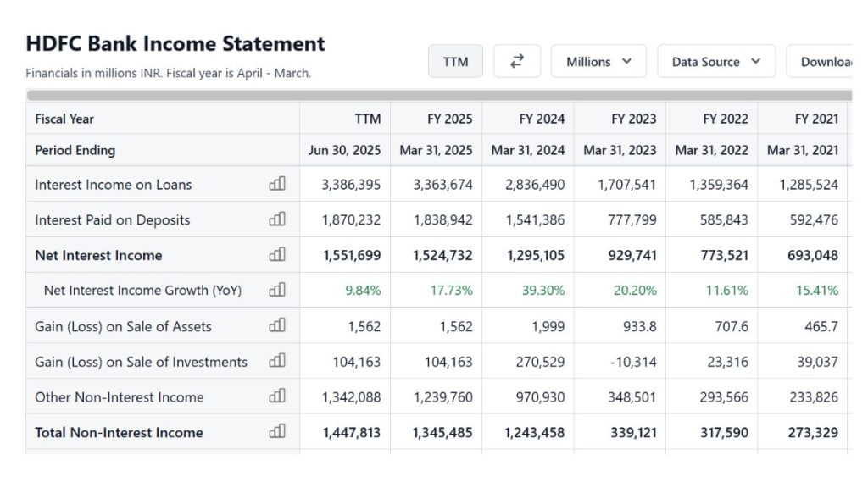Image resolution: width=868 pixels, height=488 pixels.
Task: Click the Download button
Action: click(821, 61)
